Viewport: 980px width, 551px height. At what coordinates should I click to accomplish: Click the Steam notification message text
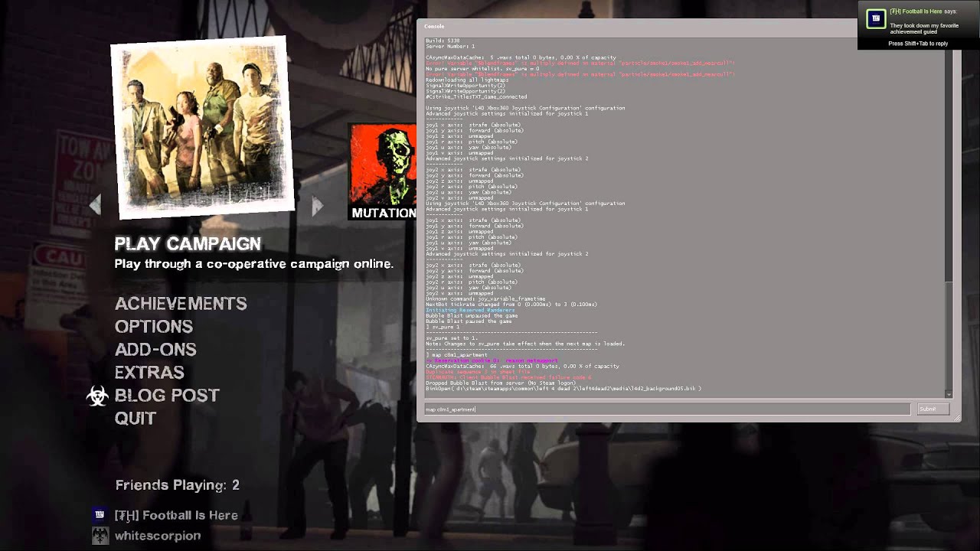pyautogui.click(x=924, y=28)
